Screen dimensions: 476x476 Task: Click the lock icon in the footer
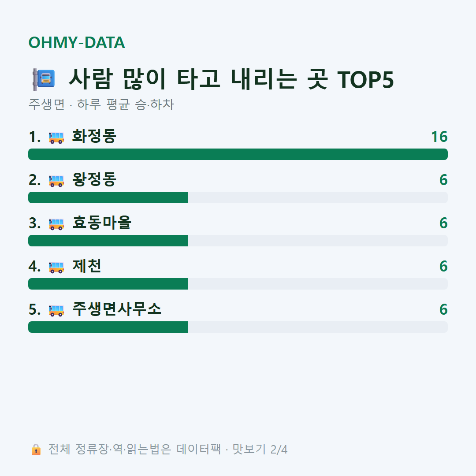36,449
